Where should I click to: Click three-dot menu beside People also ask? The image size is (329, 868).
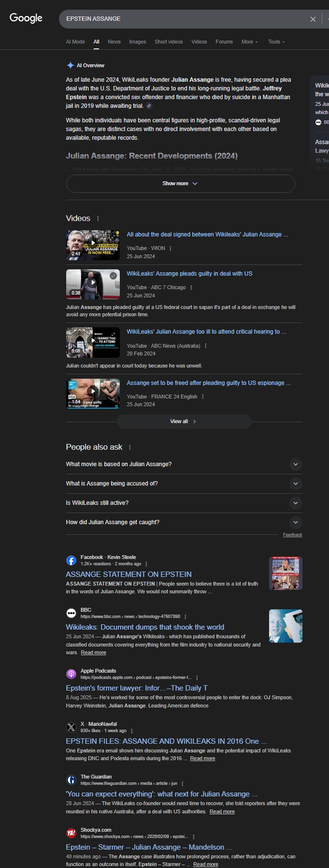point(130,447)
